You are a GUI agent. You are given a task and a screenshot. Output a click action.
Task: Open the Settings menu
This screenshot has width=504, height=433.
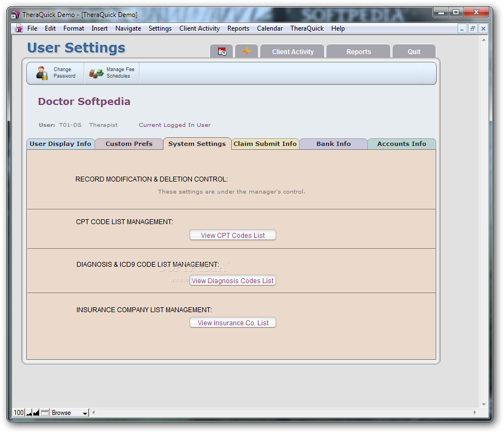pyautogui.click(x=160, y=28)
